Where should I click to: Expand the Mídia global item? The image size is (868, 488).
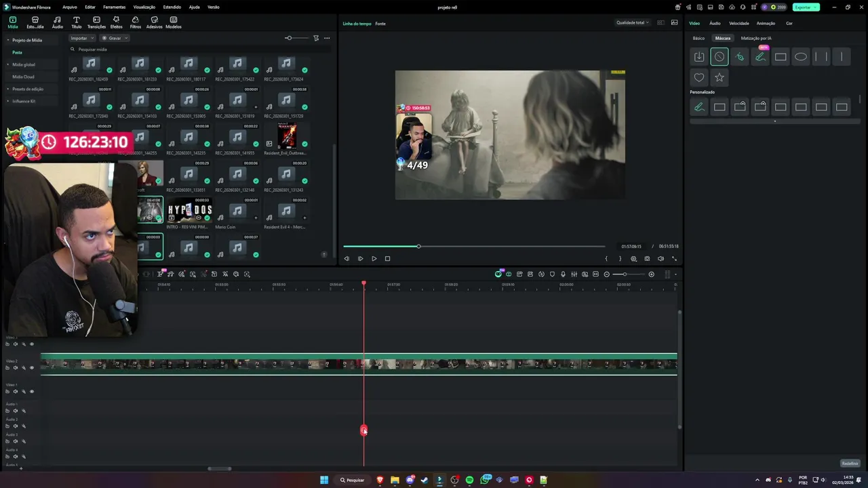pyautogui.click(x=8, y=64)
